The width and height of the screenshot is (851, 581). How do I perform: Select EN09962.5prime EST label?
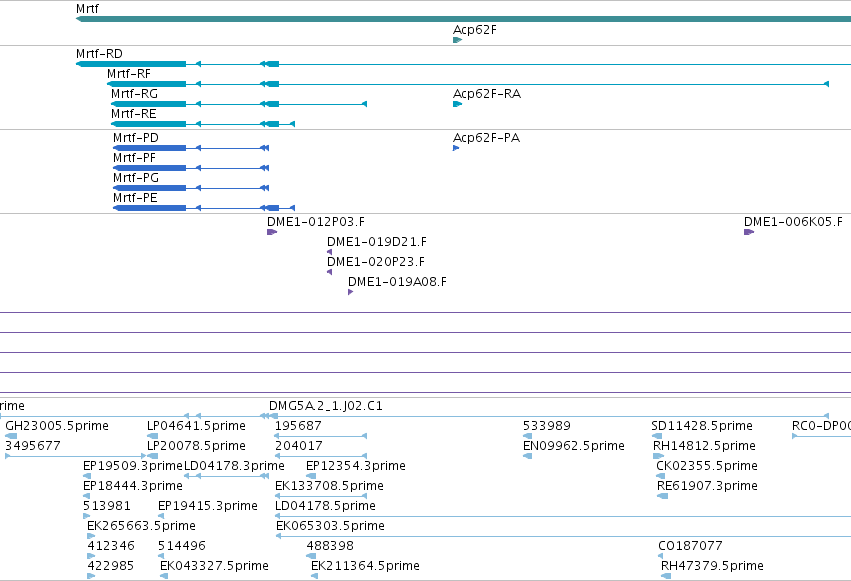click(x=574, y=446)
